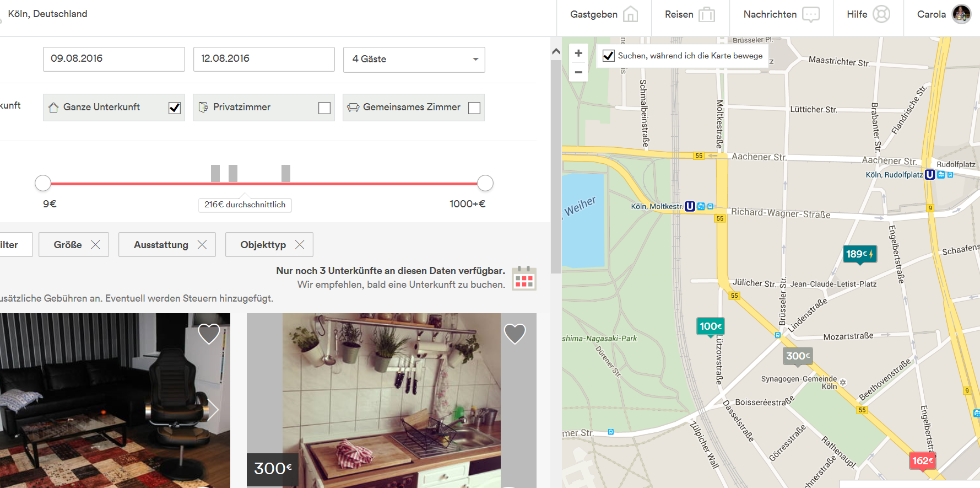Open the Nachrichten menu item
Image resolution: width=980 pixels, height=488 pixels.
coord(781,14)
